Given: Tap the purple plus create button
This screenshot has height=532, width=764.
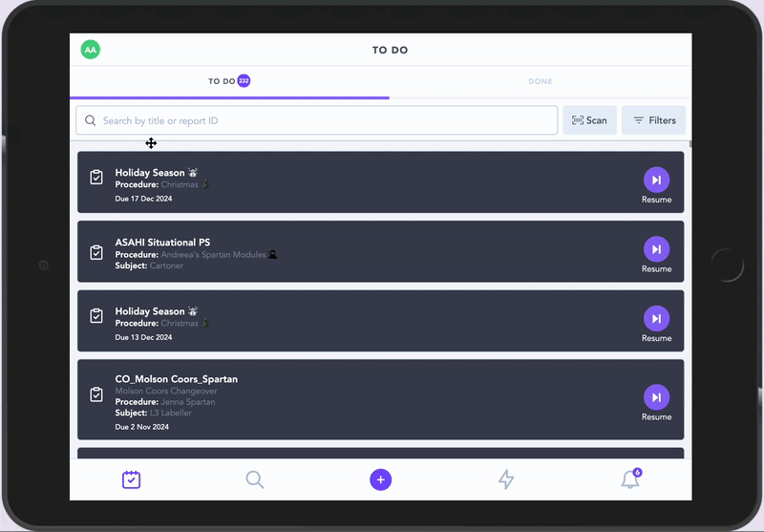Looking at the screenshot, I should tap(381, 479).
